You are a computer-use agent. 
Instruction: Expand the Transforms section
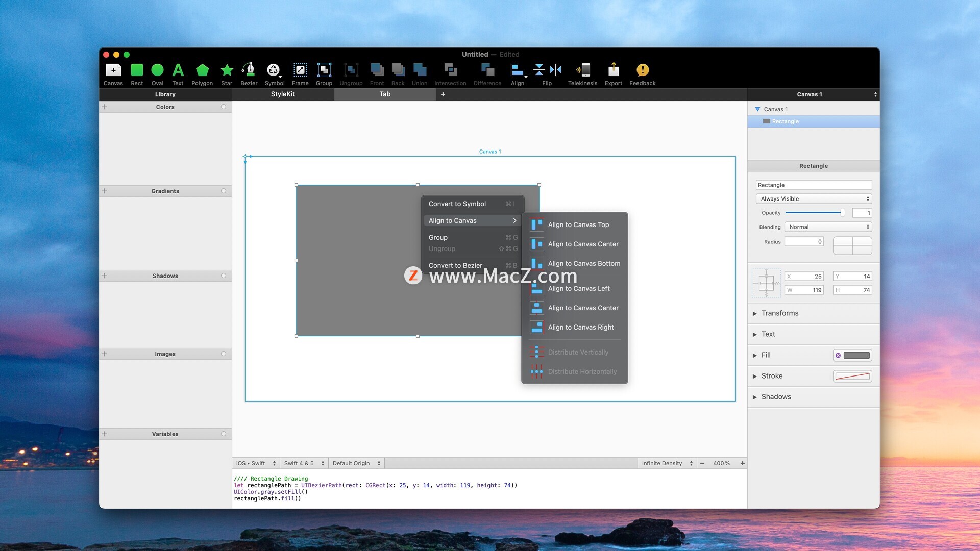[754, 313]
